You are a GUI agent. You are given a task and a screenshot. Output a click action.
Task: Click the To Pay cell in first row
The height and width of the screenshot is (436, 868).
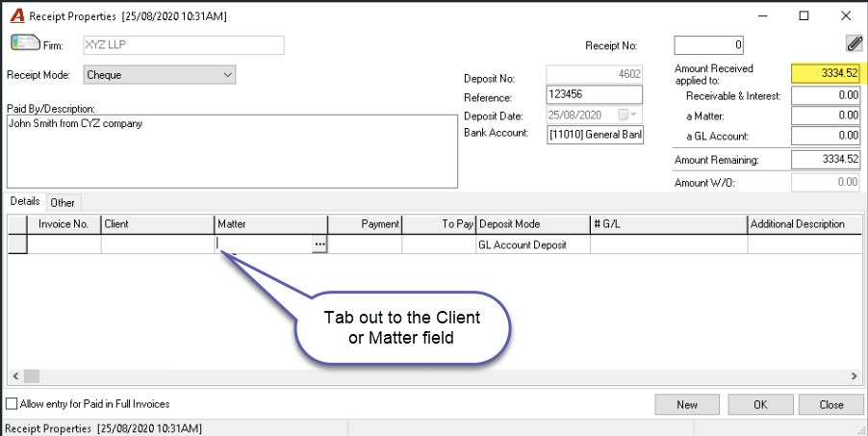click(x=439, y=244)
